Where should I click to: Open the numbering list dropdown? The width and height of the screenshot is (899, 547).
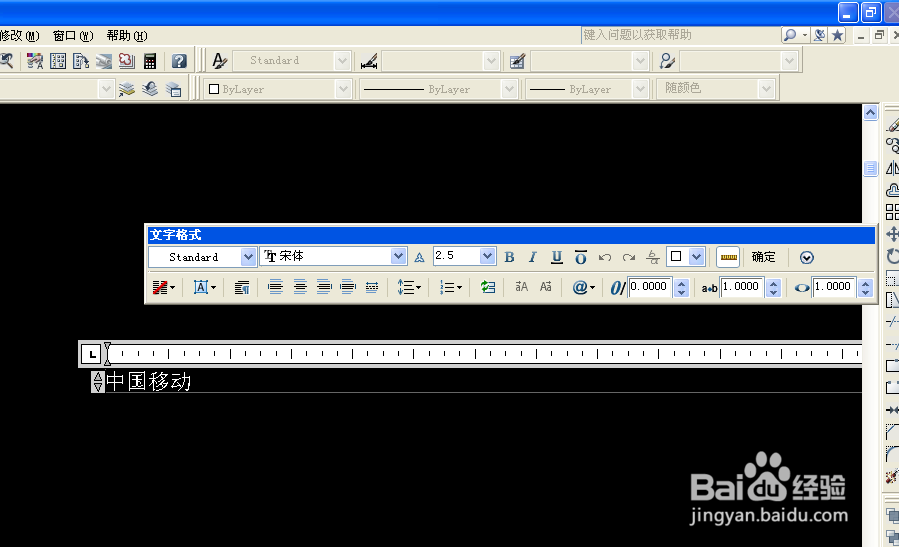pos(451,287)
